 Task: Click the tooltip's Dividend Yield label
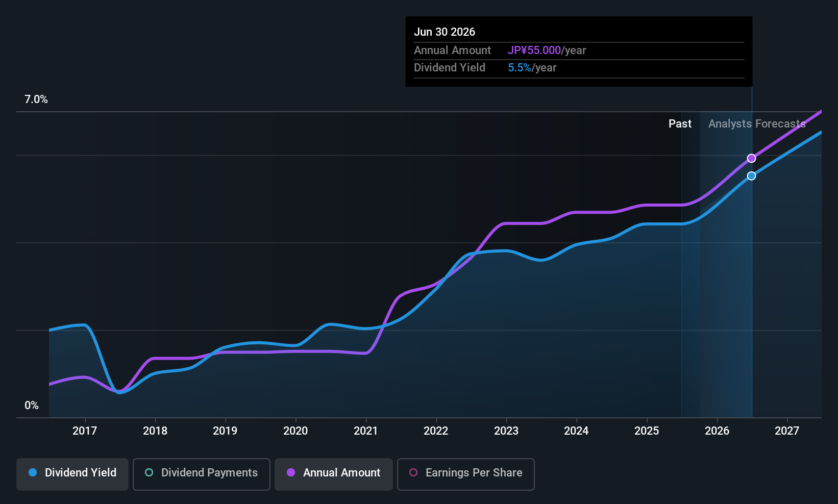[x=450, y=68]
